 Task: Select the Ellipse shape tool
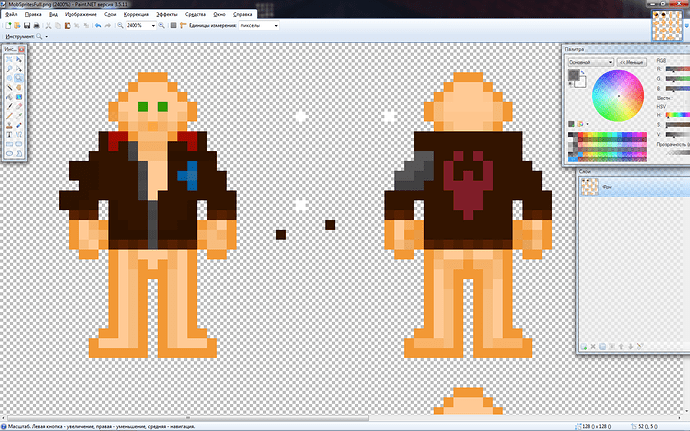point(9,153)
